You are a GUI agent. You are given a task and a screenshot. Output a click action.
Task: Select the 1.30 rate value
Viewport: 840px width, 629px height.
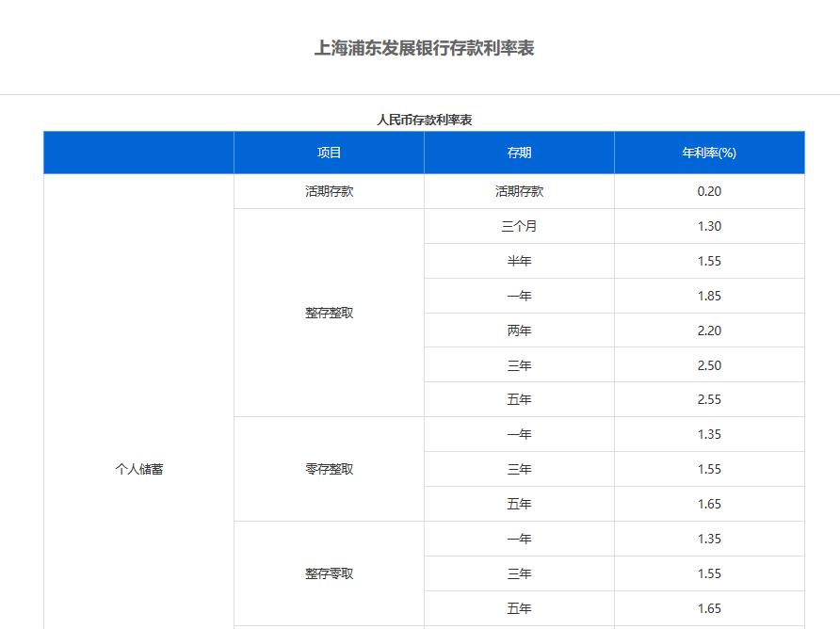709,226
